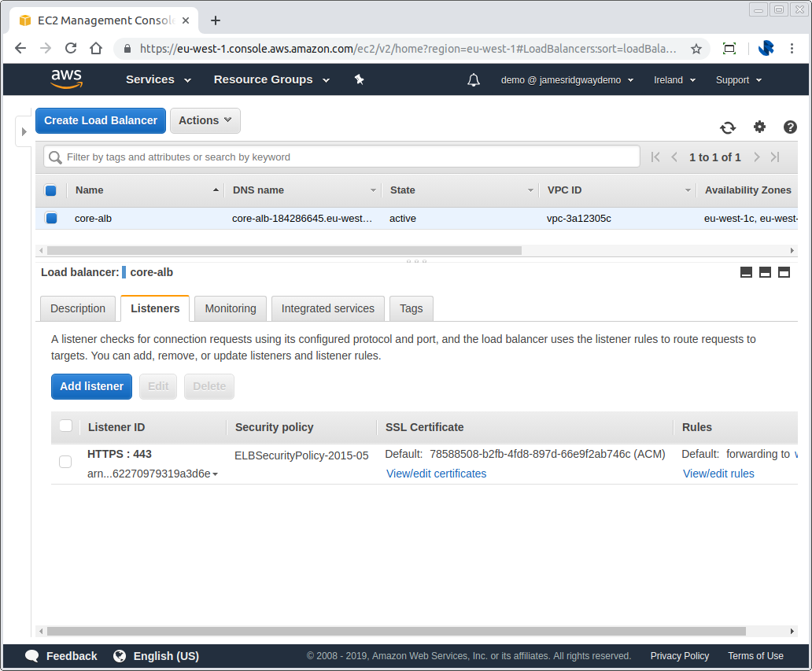Viewport: 812px width, 671px height.
Task: Click the load balancer table horizontal scrollbar
Action: click(284, 251)
